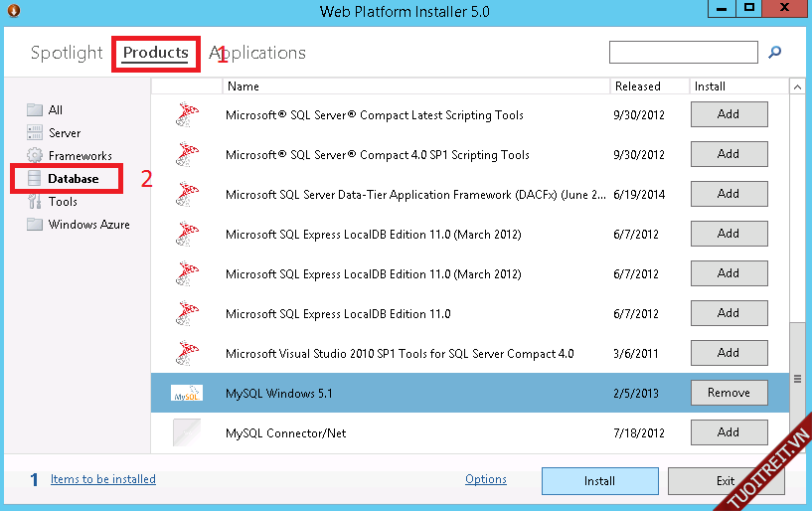
Task: Remove MySQL Windows 5.1 from install list
Action: [729, 393]
